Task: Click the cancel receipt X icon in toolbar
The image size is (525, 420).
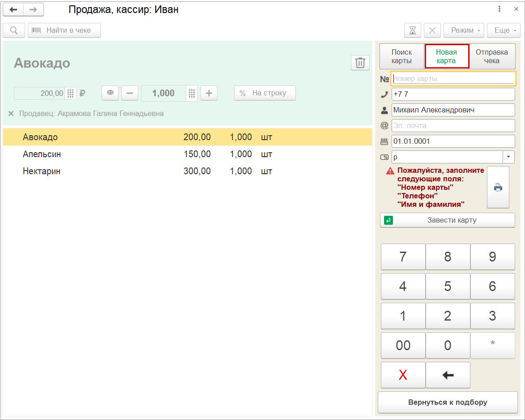Action: point(432,30)
